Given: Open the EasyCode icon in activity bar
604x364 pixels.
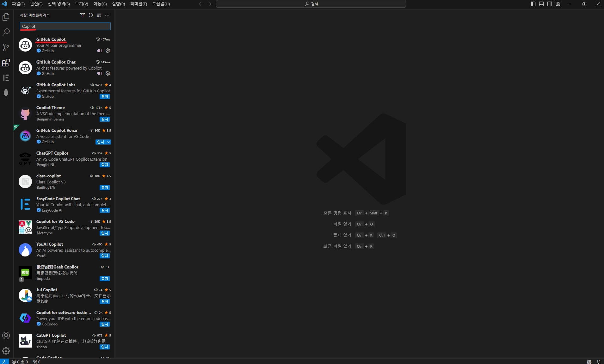Looking at the screenshot, I should tap(6, 78).
